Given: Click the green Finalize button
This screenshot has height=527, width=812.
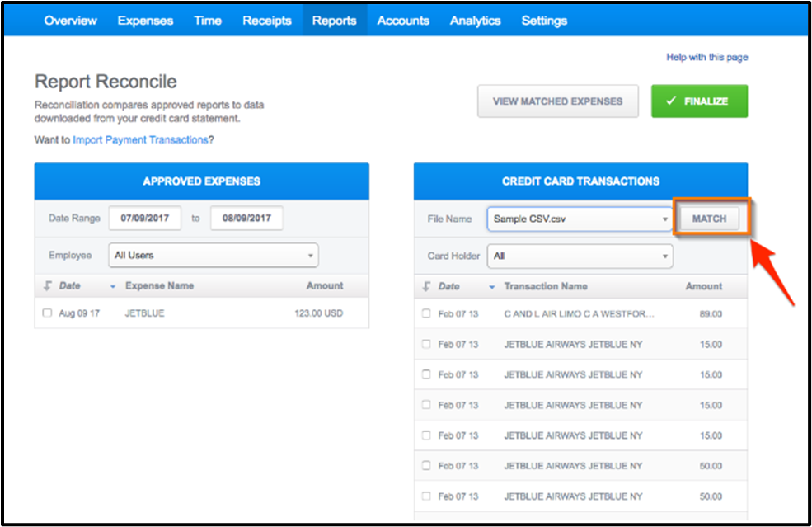Looking at the screenshot, I should pos(699,101).
